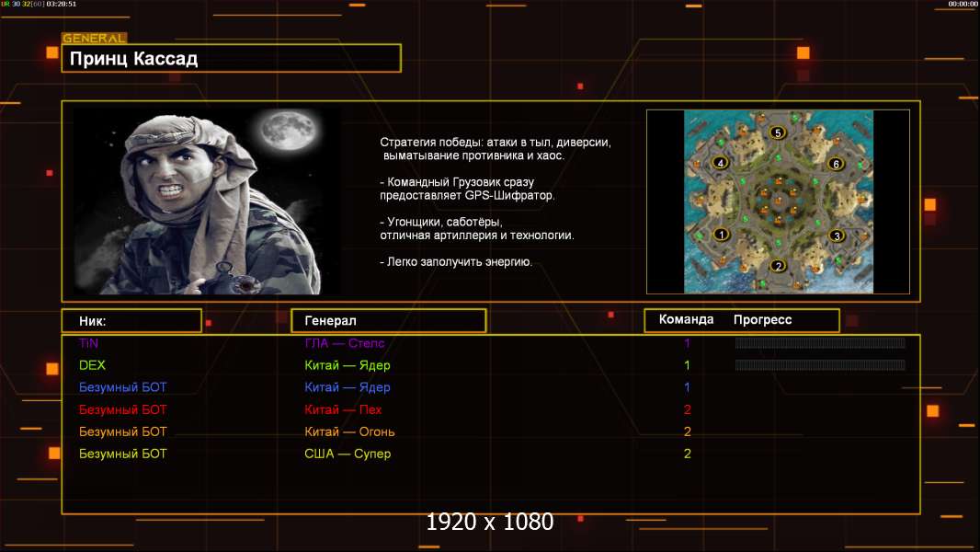This screenshot has height=552, width=980.
Task: Click team number 1 in TiN row
Action: [687, 343]
